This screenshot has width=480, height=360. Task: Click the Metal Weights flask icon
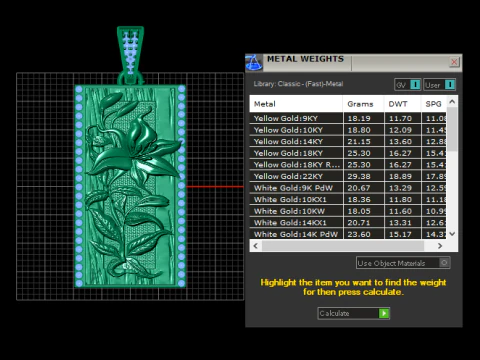(x=254, y=63)
